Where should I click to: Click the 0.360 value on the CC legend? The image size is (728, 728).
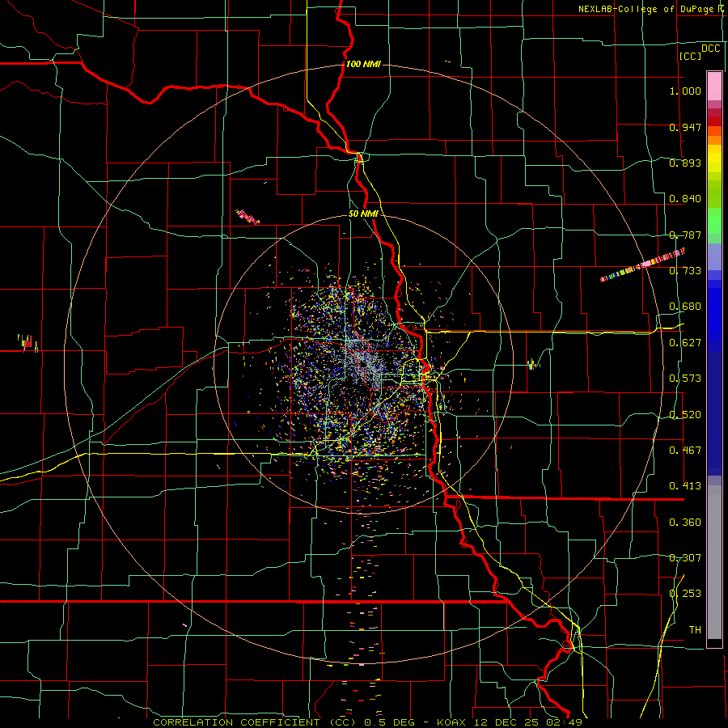tap(685, 523)
